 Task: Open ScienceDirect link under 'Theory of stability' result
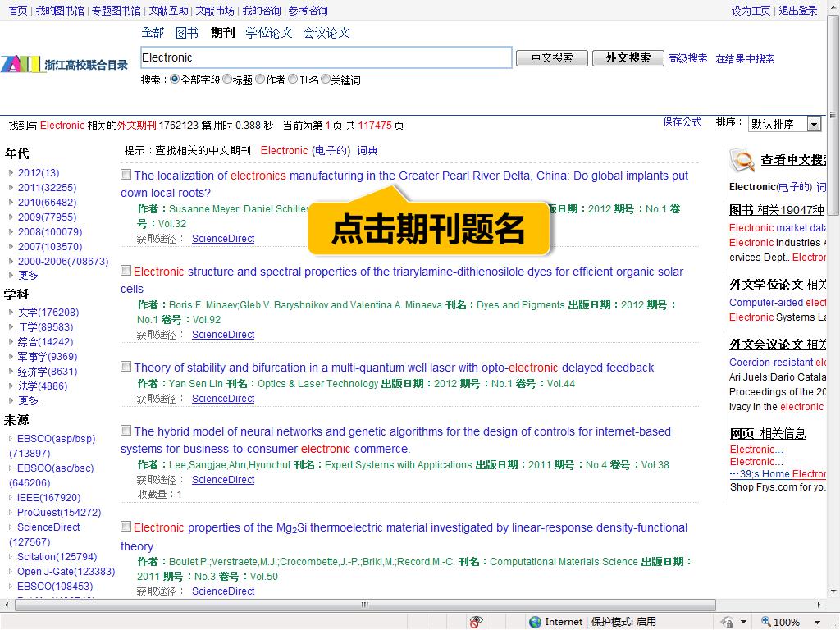point(223,399)
